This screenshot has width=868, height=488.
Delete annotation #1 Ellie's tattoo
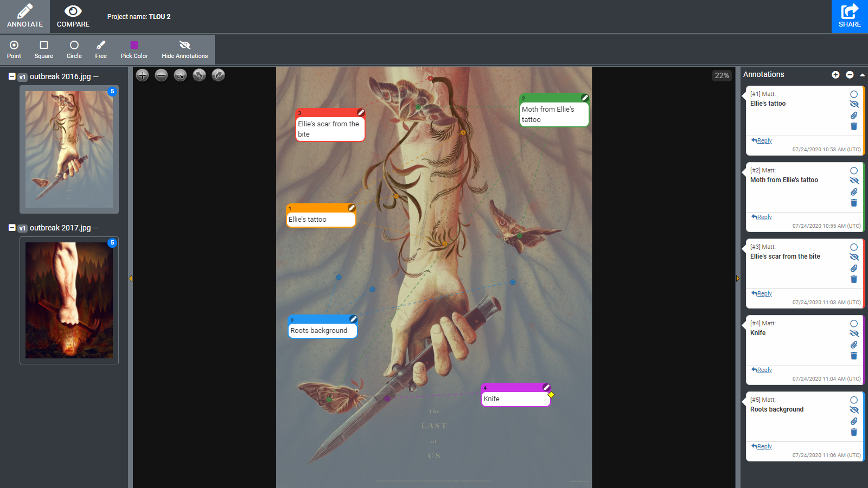click(854, 126)
